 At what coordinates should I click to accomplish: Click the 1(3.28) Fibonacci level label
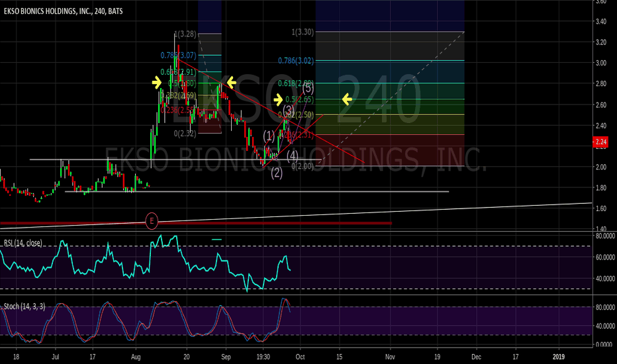pos(185,34)
